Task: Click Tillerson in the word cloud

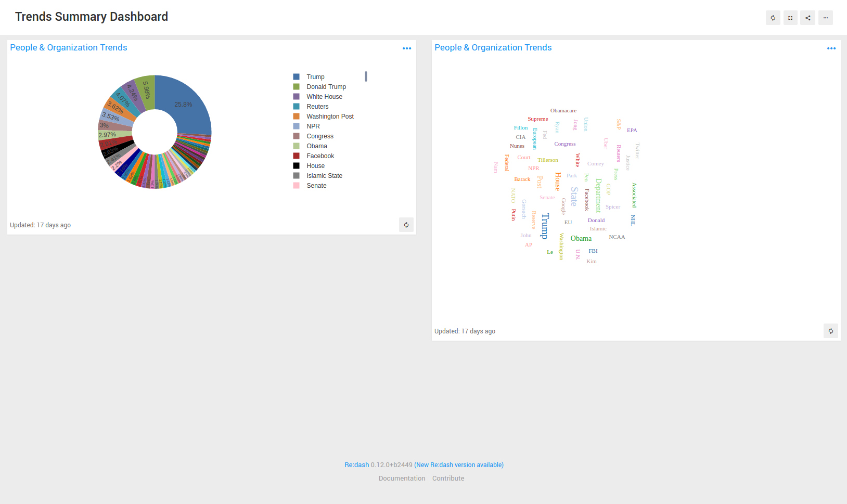Action: click(548, 160)
